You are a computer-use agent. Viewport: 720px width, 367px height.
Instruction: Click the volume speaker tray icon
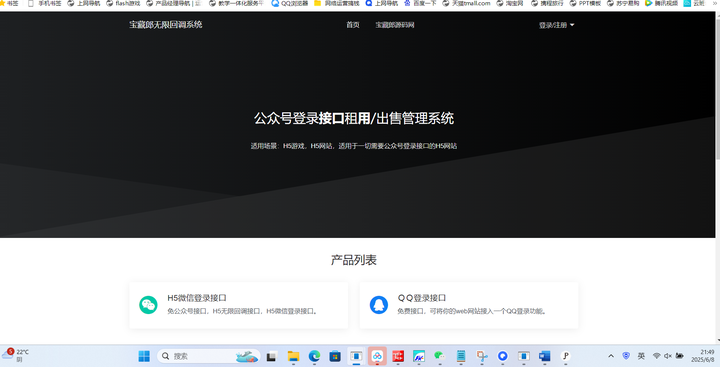tap(668, 356)
